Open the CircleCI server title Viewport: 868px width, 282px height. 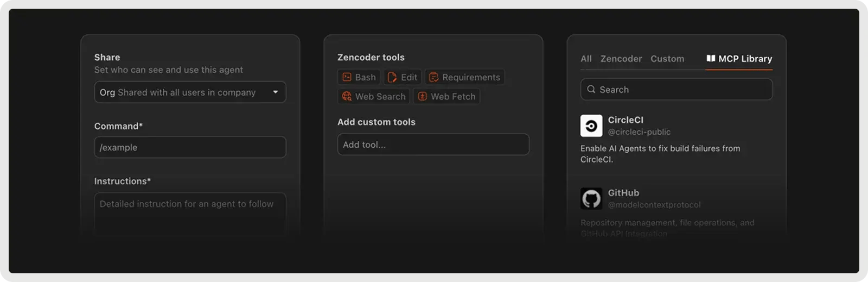(x=626, y=120)
